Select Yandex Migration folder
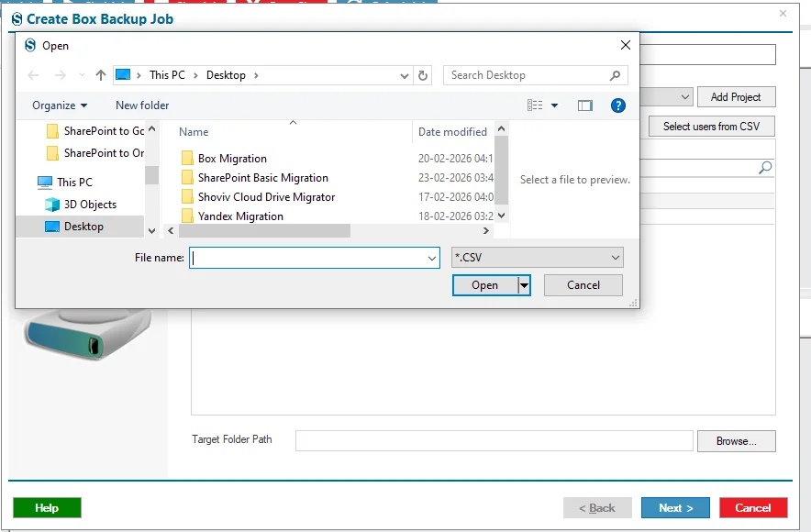811x532 pixels. point(240,216)
